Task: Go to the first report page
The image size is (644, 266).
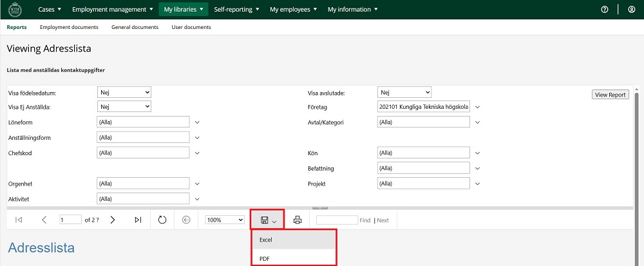Action: (x=19, y=220)
